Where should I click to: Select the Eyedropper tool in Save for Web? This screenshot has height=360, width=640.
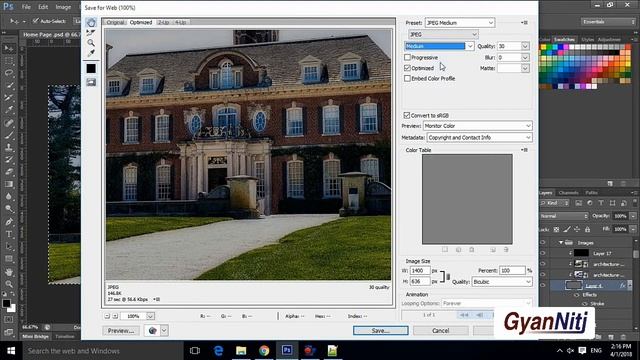click(x=91, y=53)
